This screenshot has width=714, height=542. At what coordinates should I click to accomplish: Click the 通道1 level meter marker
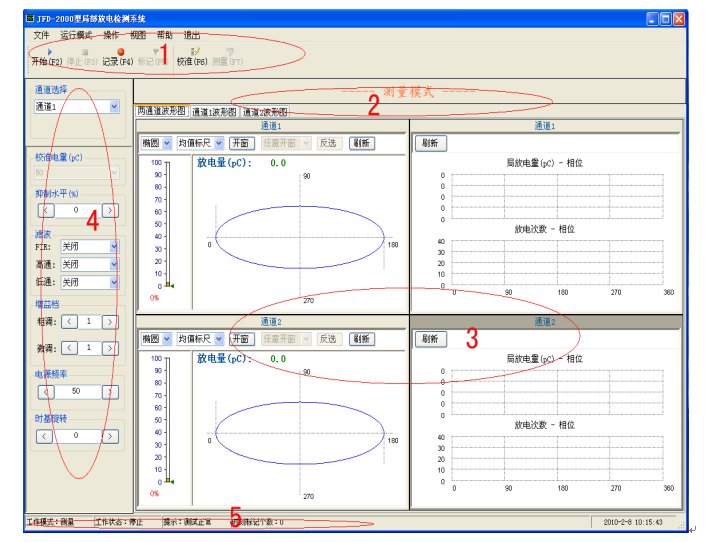(169, 285)
